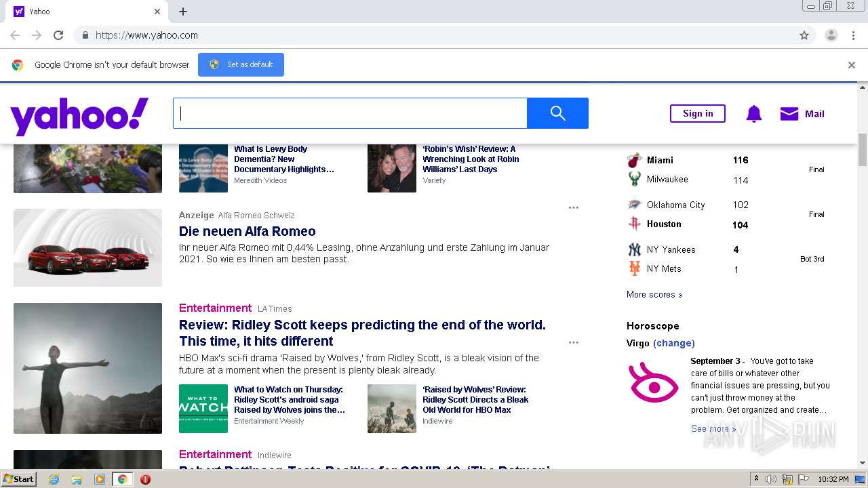
Task: Click the Robin Williams photo thumbnail
Action: (x=392, y=168)
